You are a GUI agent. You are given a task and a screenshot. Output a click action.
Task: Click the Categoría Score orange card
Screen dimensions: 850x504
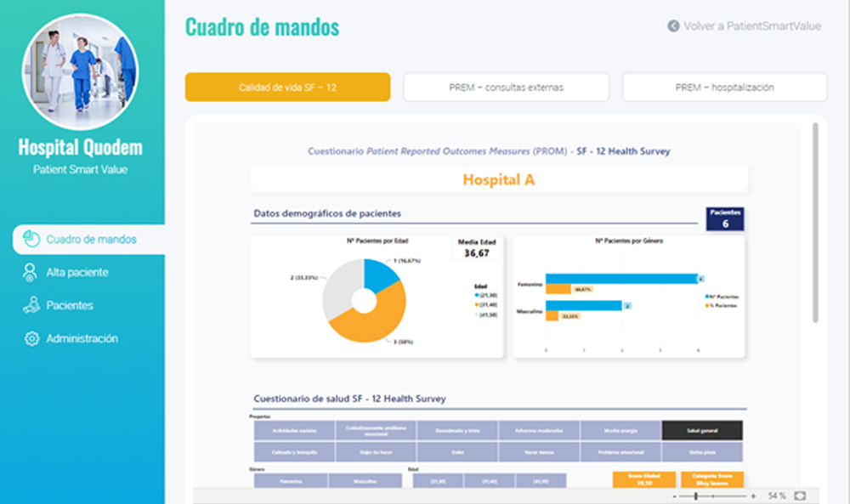[712, 479]
